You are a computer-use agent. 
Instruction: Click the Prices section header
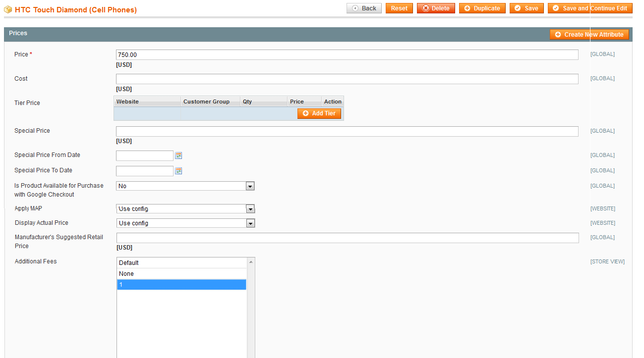pyautogui.click(x=18, y=33)
